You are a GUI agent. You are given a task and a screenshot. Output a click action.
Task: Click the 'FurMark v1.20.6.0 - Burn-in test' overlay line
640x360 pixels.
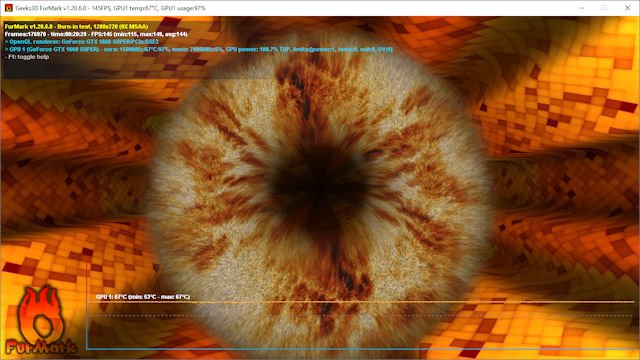(x=76, y=27)
